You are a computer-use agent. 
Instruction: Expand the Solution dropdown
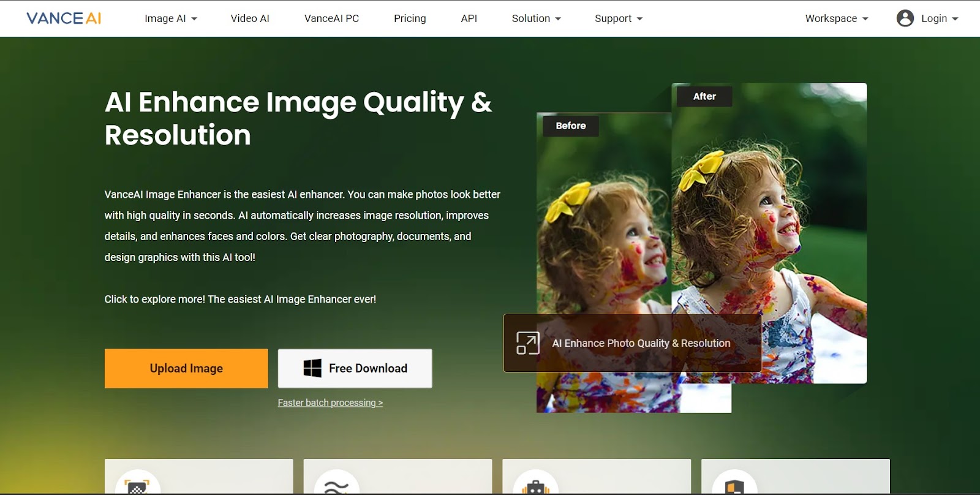click(537, 18)
